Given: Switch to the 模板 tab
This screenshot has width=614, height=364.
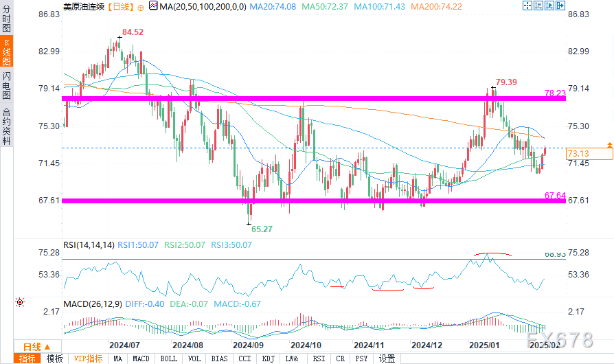Looking at the screenshot, I should click(x=54, y=359).
